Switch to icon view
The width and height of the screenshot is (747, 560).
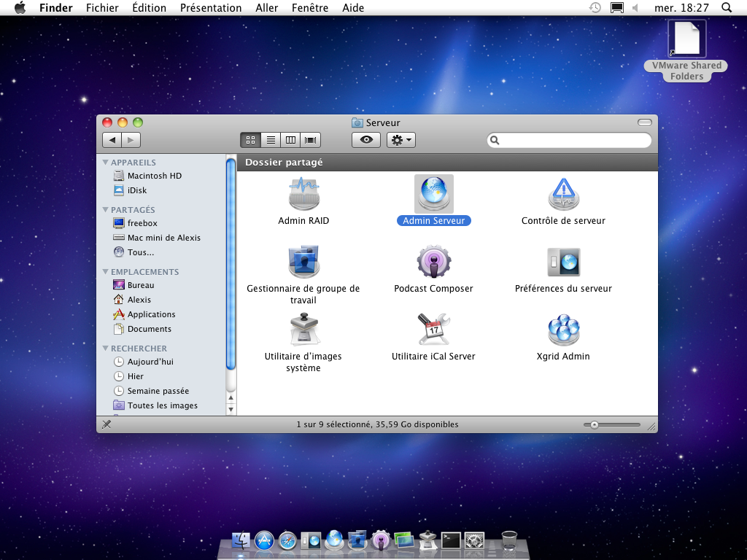click(251, 140)
